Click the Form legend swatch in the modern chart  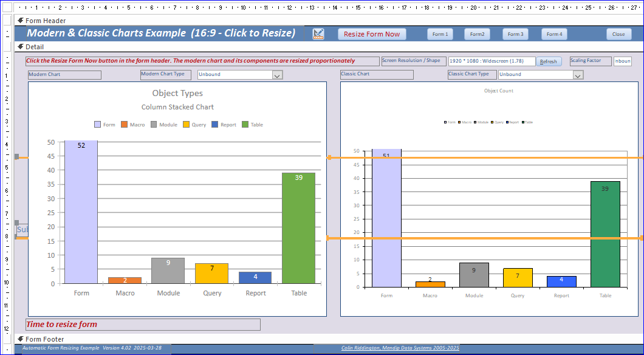tap(98, 125)
